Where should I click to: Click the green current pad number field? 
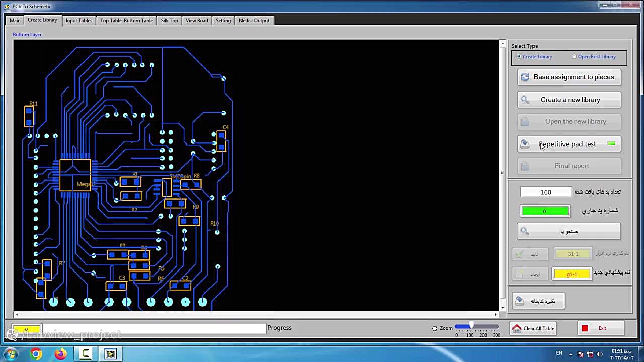tap(545, 211)
